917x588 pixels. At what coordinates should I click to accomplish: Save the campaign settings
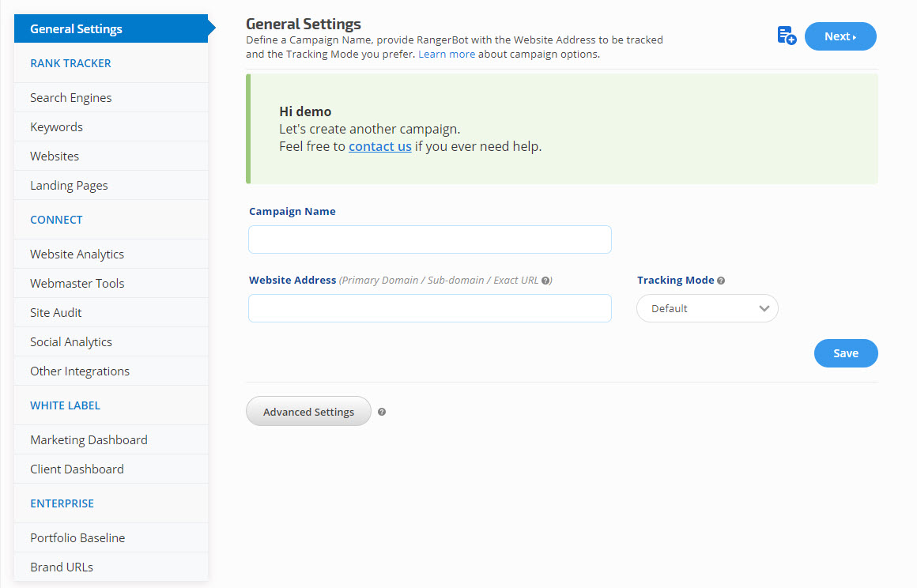click(845, 353)
